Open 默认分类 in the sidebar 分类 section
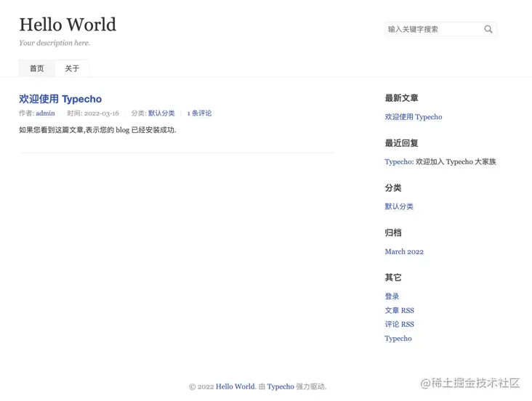532x401 pixels. 399,206
